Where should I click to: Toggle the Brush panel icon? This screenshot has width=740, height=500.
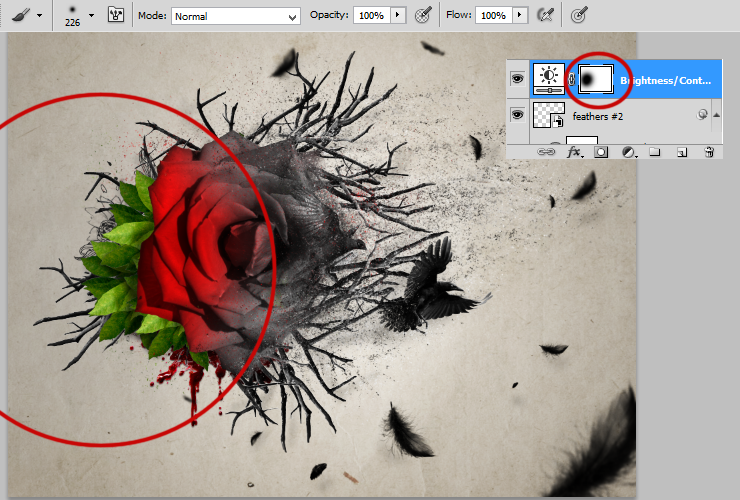pos(116,15)
